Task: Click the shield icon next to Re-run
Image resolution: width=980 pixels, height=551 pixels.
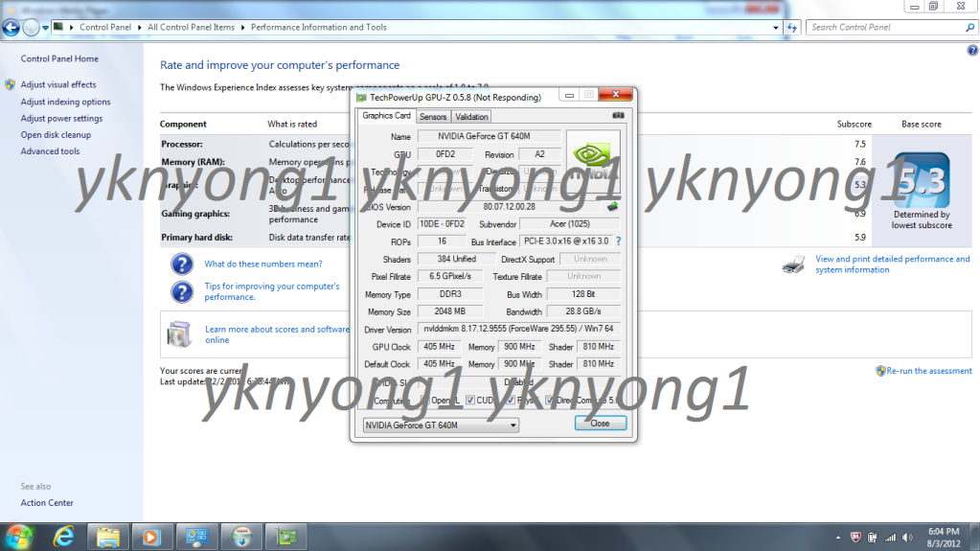Action: [880, 371]
